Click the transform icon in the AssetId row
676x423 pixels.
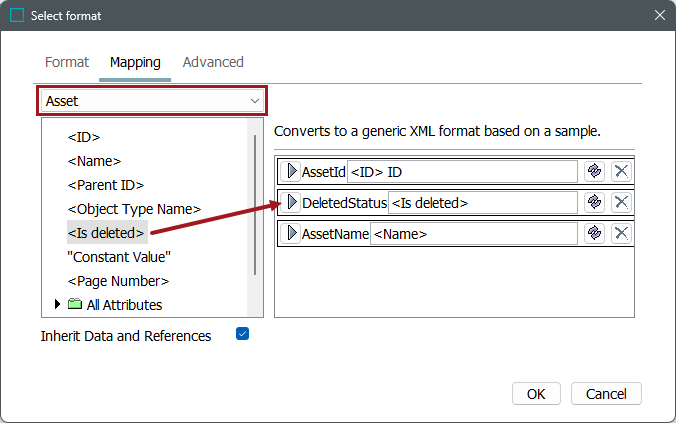click(594, 171)
